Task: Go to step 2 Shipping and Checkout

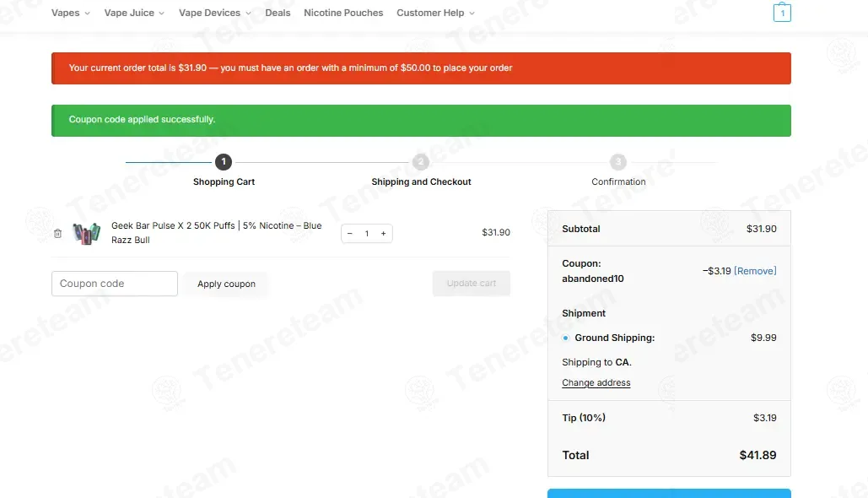Action: 421,162
